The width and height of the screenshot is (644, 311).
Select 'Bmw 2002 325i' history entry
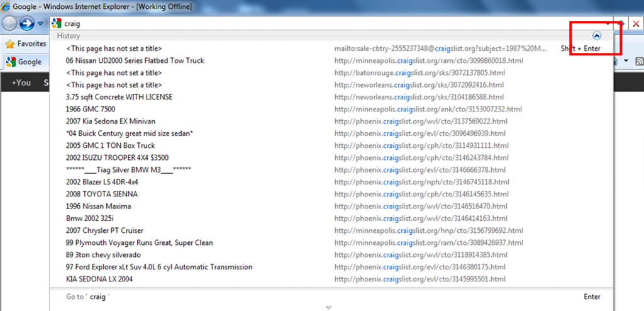point(331,218)
